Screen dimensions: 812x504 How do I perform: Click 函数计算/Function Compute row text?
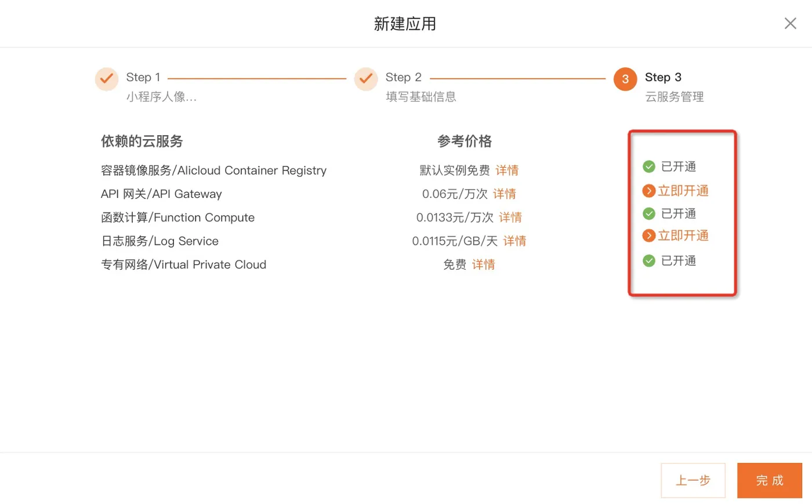pyautogui.click(x=177, y=217)
